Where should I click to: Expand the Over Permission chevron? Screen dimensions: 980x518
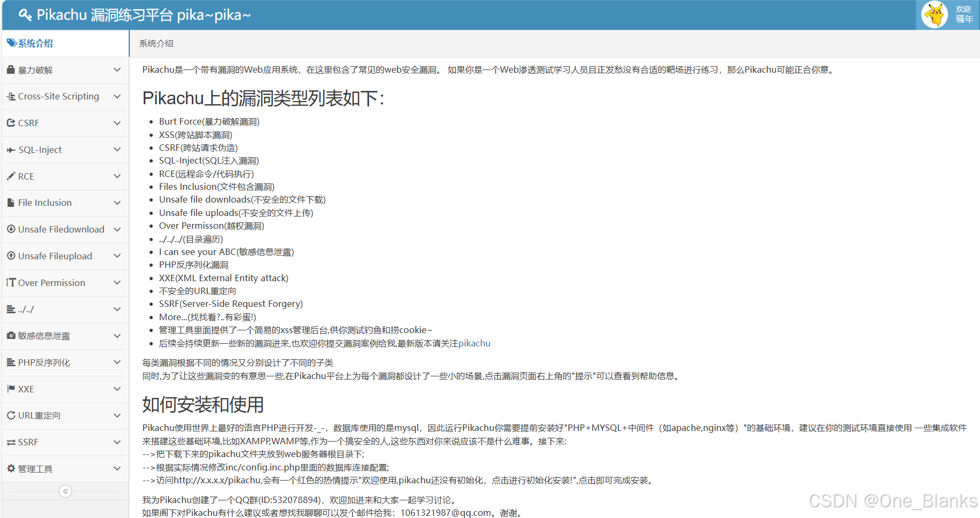pyautogui.click(x=117, y=282)
